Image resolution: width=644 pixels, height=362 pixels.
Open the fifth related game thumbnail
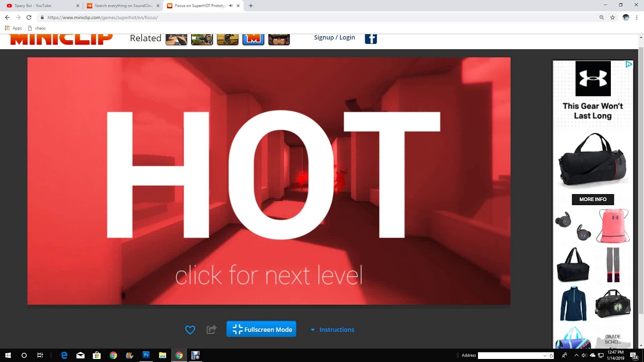(279, 39)
